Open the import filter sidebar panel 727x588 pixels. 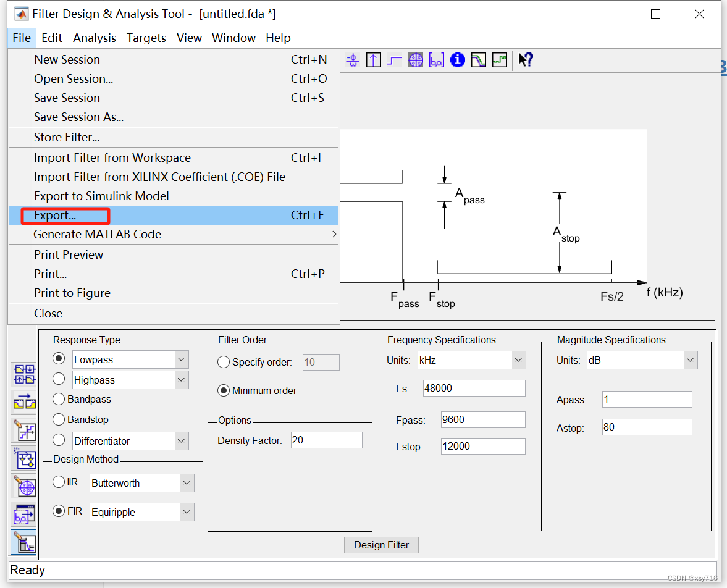[24, 514]
